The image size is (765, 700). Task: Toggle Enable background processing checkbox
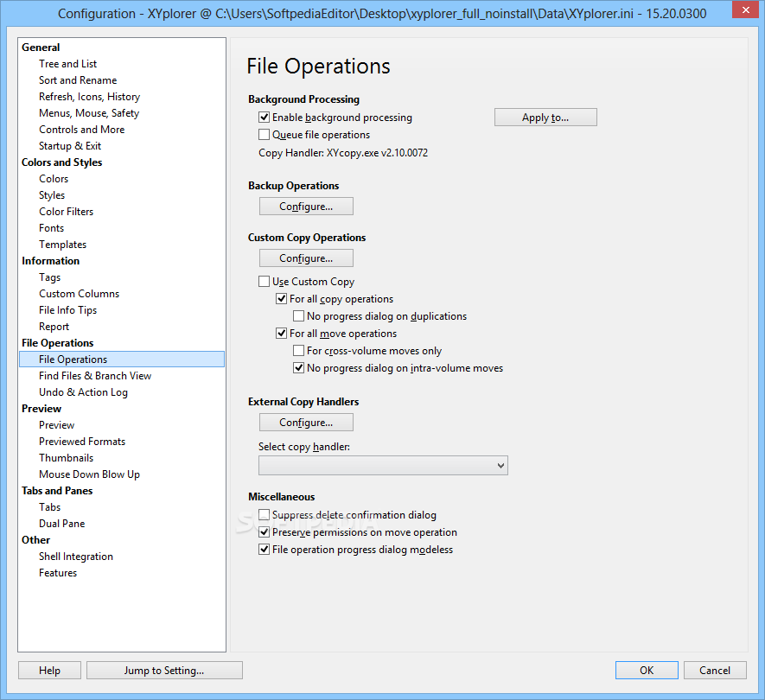pos(264,117)
